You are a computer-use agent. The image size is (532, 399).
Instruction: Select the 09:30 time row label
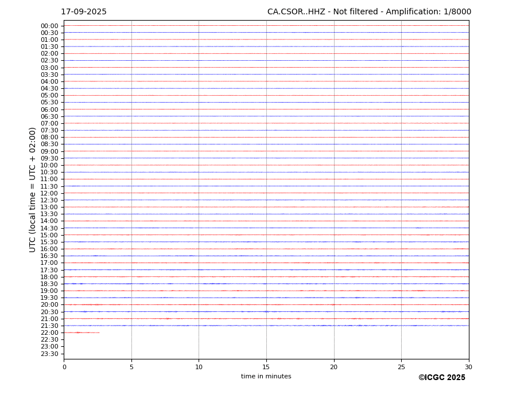click(49, 158)
